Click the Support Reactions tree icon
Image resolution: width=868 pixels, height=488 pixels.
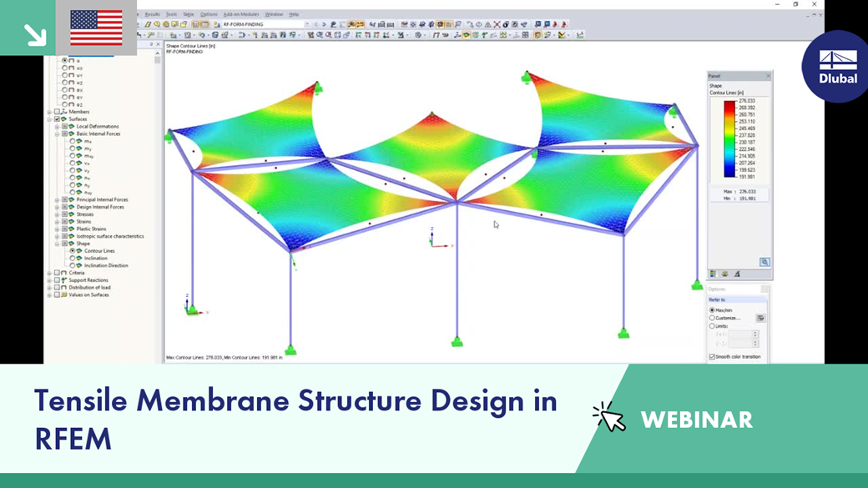pyautogui.click(x=63, y=280)
